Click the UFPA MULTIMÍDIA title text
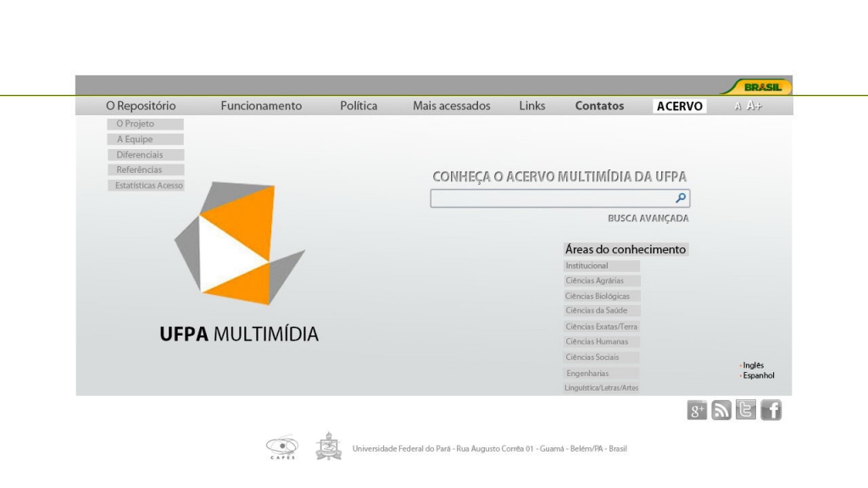Image resolution: width=868 pixels, height=488 pixels. click(239, 334)
